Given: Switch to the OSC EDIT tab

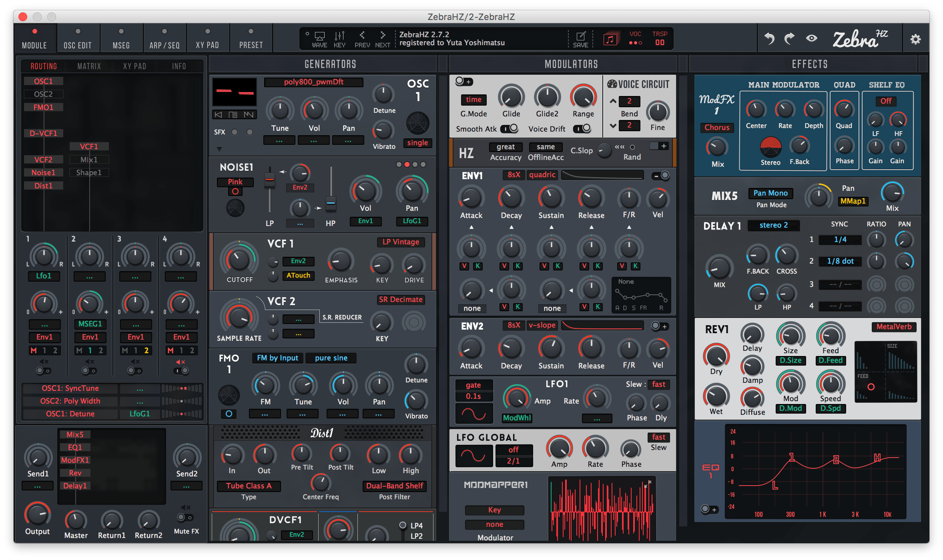Looking at the screenshot, I should point(78,39).
